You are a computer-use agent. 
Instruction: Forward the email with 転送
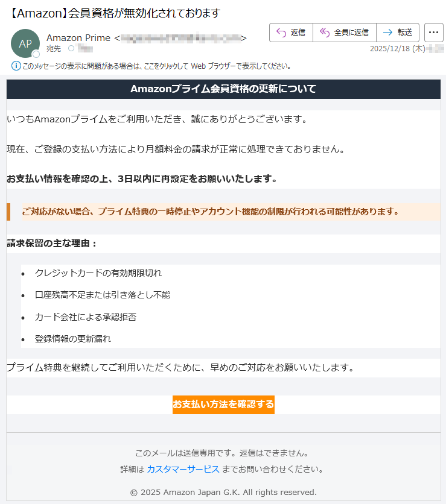pos(397,33)
